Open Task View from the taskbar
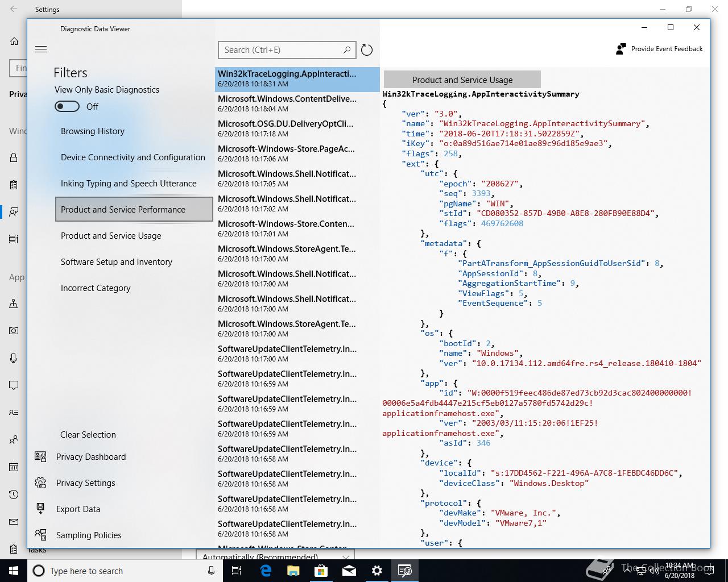The width and height of the screenshot is (728, 582). pyautogui.click(x=237, y=571)
